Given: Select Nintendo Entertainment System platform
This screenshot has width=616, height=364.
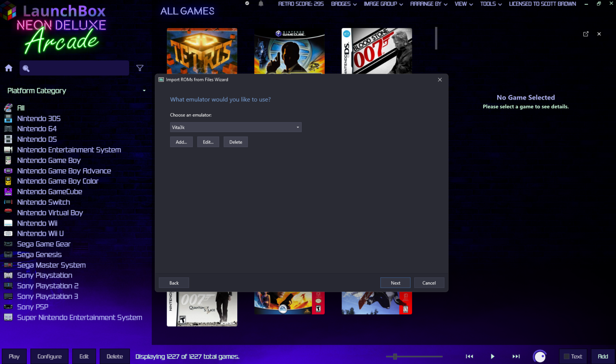Looking at the screenshot, I should point(69,150).
